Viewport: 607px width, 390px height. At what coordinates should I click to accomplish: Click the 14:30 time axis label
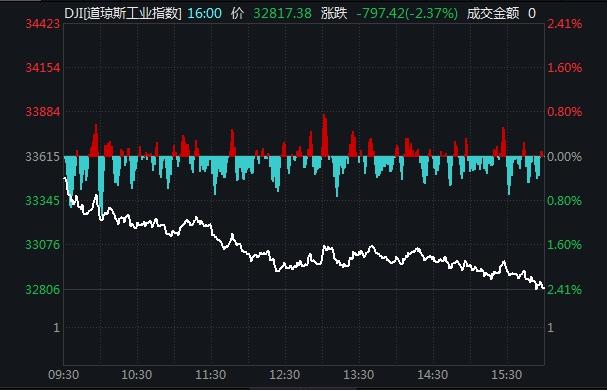coord(432,375)
